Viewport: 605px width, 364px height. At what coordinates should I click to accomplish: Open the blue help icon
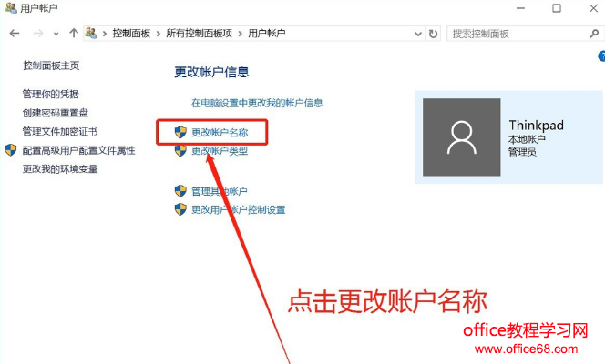tap(601, 56)
